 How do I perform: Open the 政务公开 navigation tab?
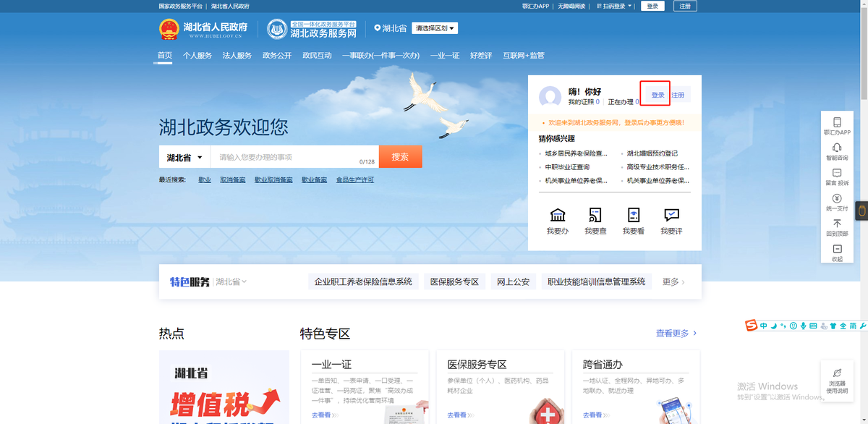277,56
